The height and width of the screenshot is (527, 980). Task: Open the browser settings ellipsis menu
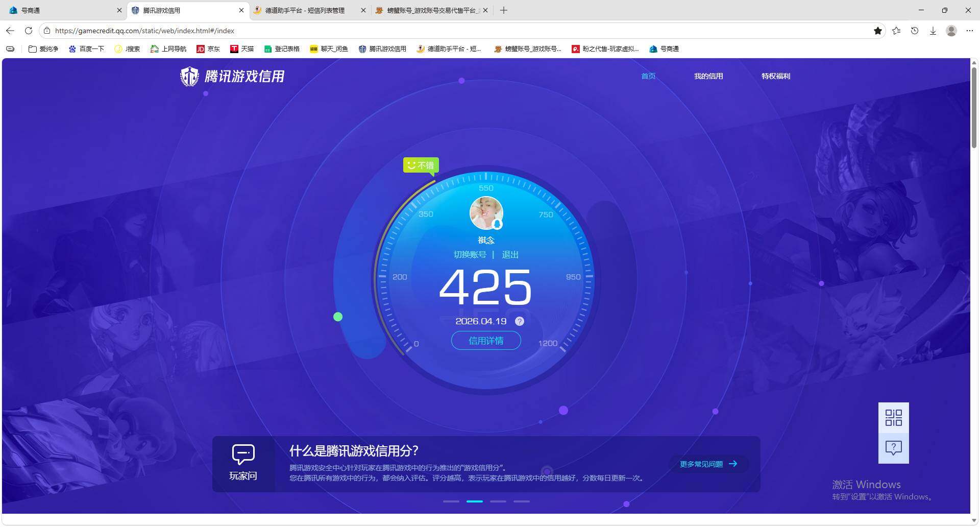[x=970, y=31]
